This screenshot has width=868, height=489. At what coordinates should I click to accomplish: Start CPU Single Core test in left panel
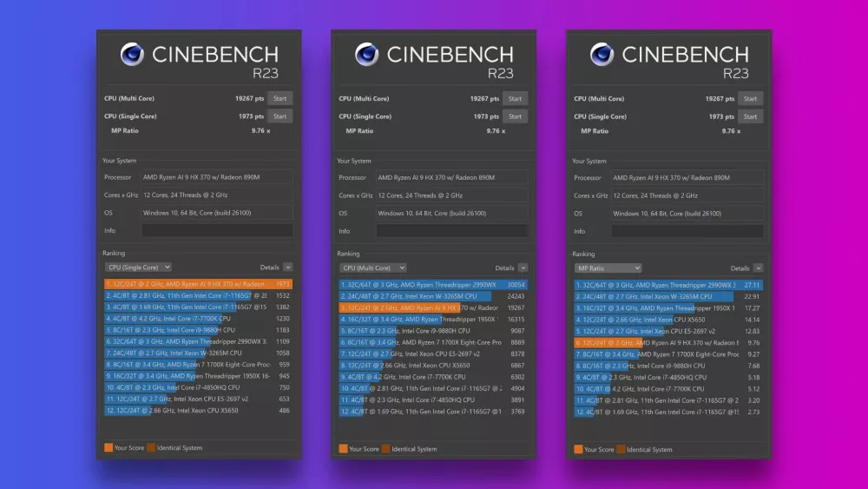coord(280,116)
